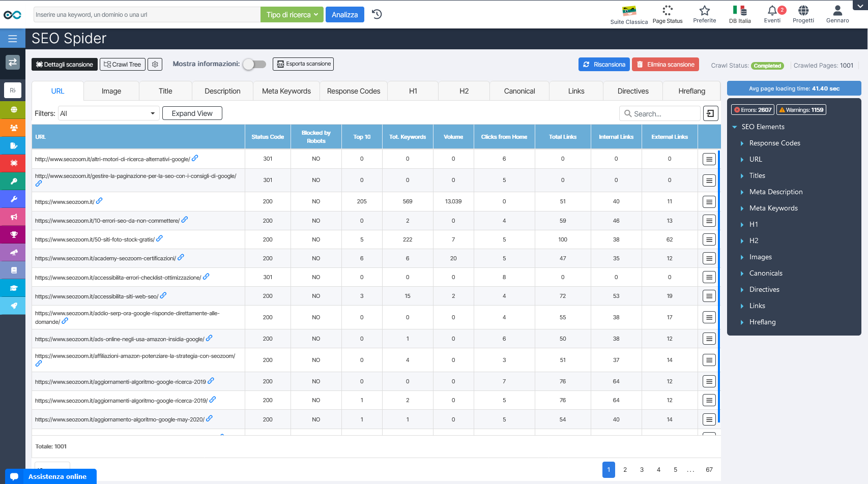This screenshot has width=868, height=484.
Task: Open the megaphone sidebar section
Action: point(13,217)
